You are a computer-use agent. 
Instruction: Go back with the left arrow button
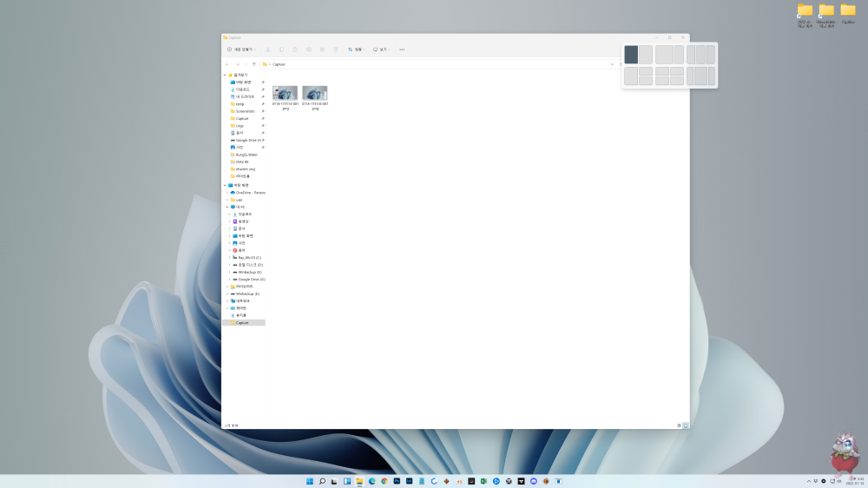coord(227,64)
